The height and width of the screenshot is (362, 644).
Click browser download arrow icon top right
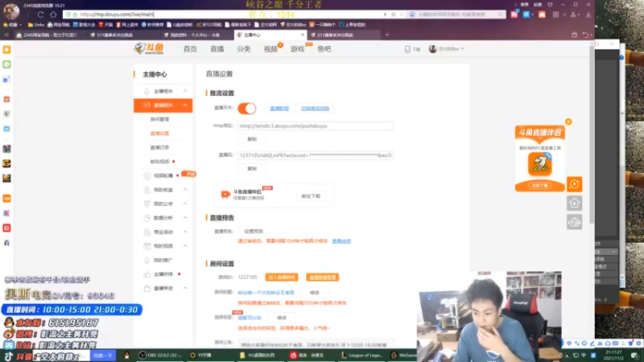(x=588, y=14)
